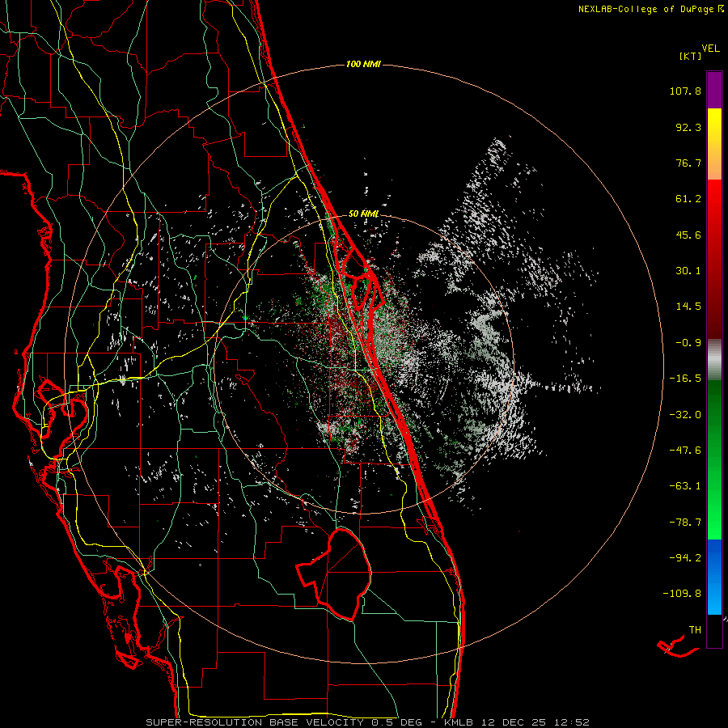The image size is (728, 728).
Task: Click the [KT] units label
Action: (691, 56)
